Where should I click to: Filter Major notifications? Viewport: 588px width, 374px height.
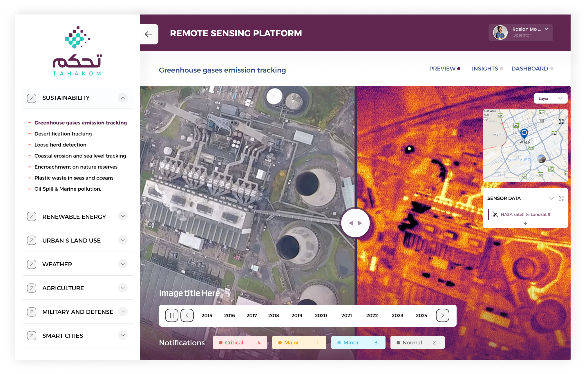(x=299, y=343)
